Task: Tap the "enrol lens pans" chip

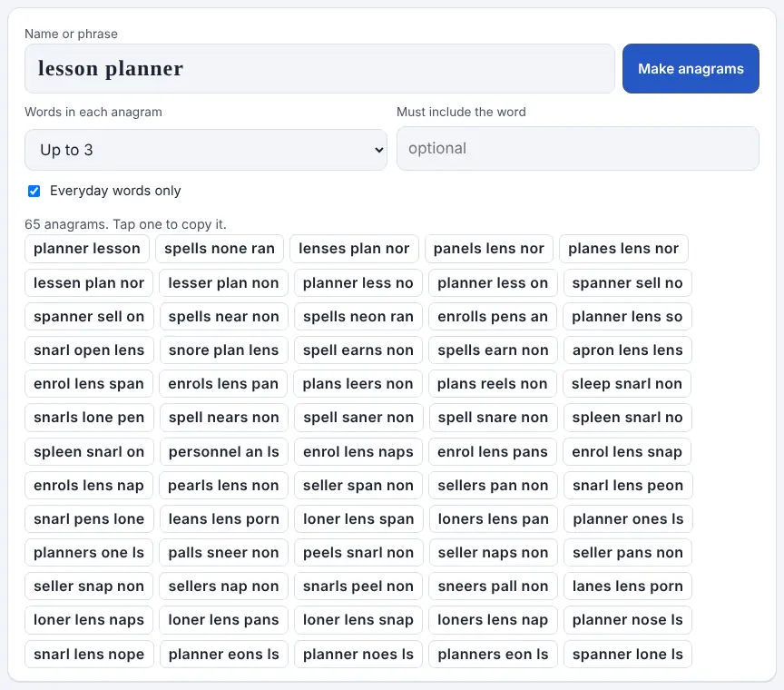Action: point(493,452)
